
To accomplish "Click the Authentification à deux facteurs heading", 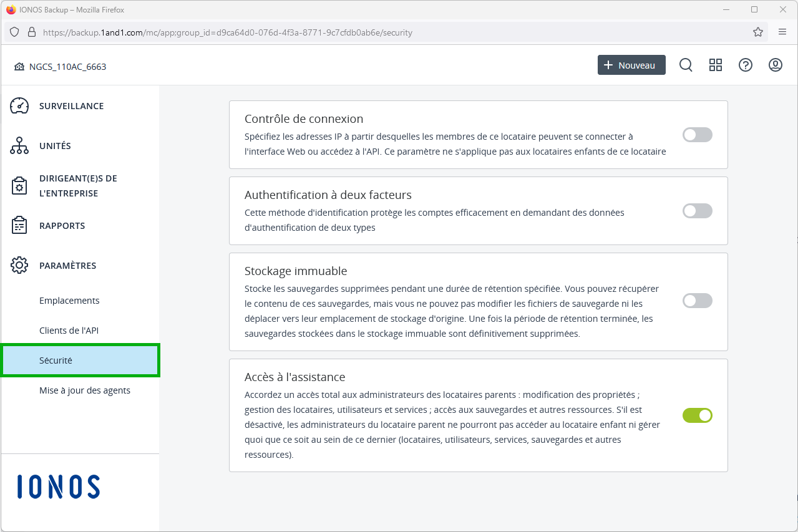I will (328, 195).
